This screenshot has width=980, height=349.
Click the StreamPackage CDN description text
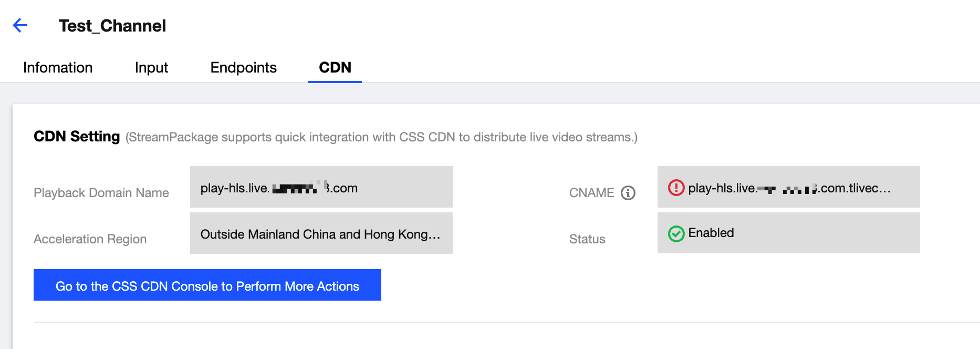pyautogui.click(x=381, y=137)
